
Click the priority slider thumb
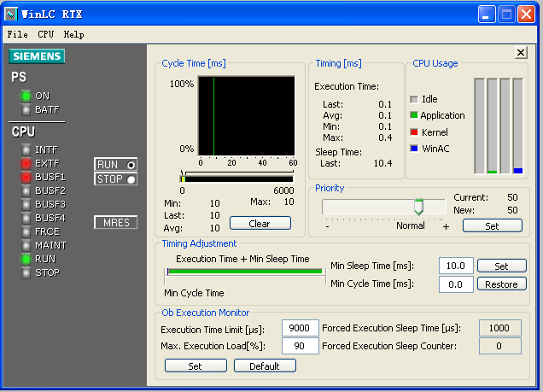tap(418, 207)
